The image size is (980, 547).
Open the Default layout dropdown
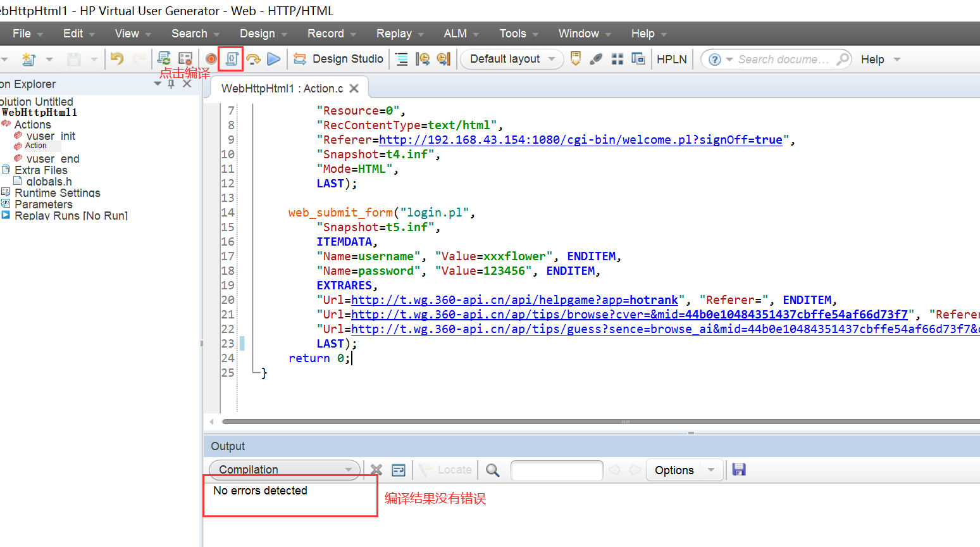click(x=512, y=59)
